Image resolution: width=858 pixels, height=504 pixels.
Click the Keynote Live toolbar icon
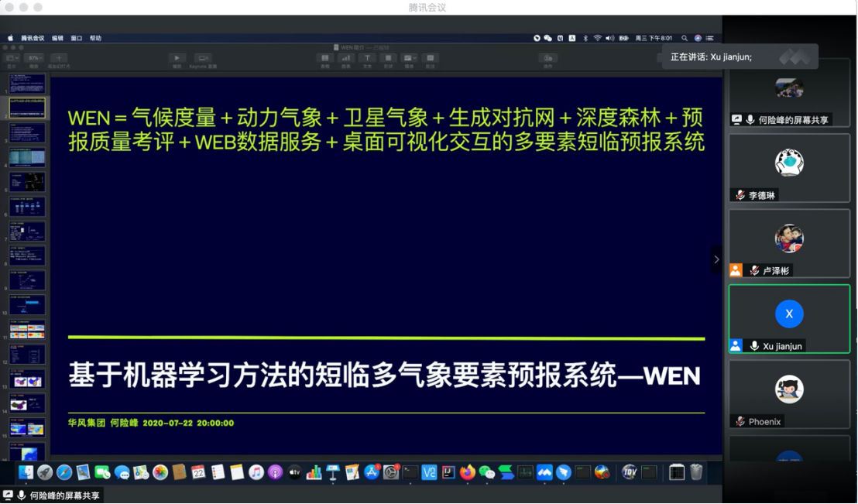(x=203, y=58)
